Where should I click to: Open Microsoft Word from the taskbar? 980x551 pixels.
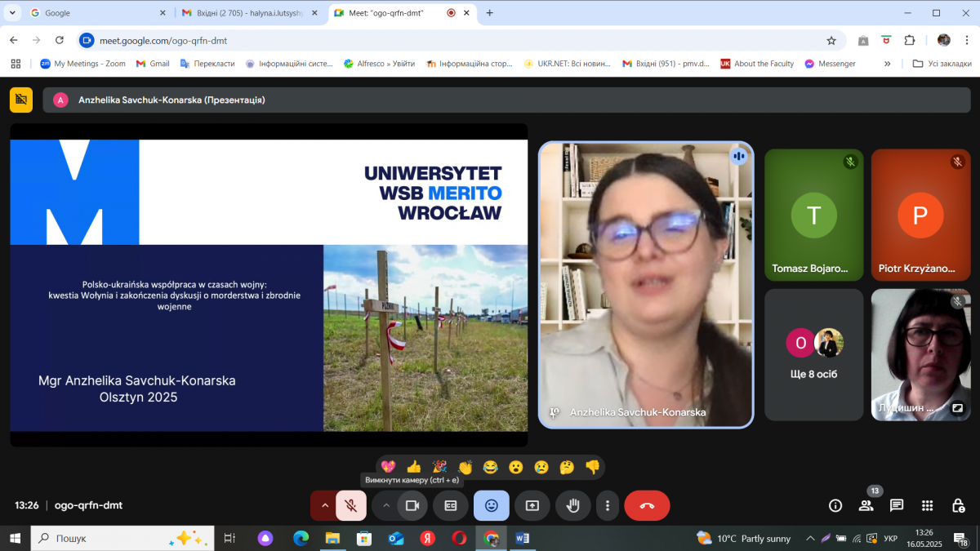[522, 539]
